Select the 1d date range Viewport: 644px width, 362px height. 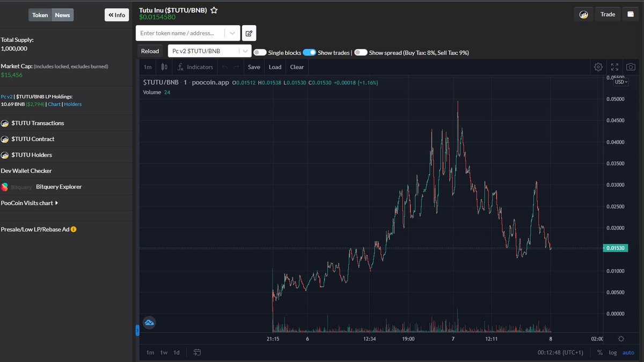click(177, 352)
